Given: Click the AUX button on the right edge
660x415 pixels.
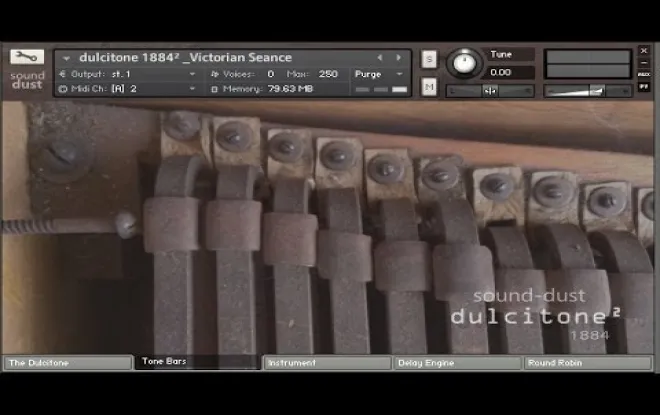Looking at the screenshot, I should 644,74.
